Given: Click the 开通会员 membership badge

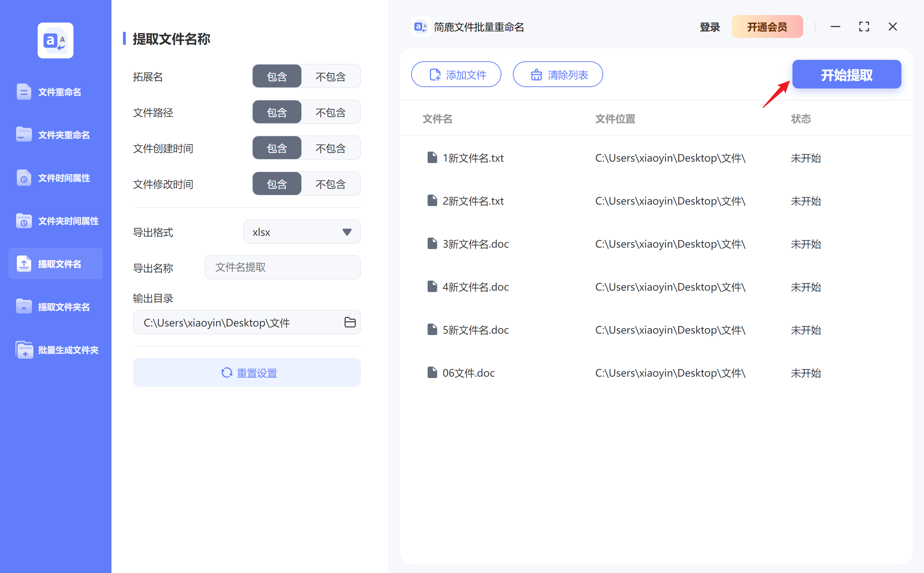Looking at the screenshot, I should pos(767,27).
